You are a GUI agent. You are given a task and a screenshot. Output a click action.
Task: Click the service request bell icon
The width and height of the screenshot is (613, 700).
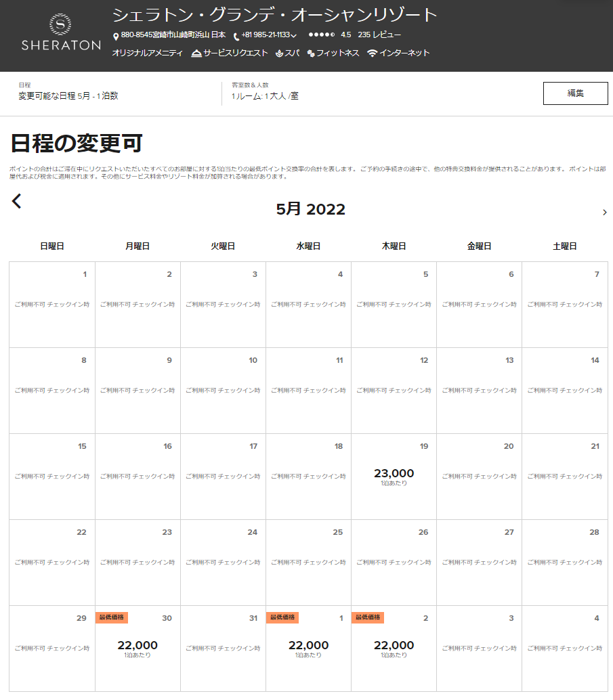(x=196, y=53)
